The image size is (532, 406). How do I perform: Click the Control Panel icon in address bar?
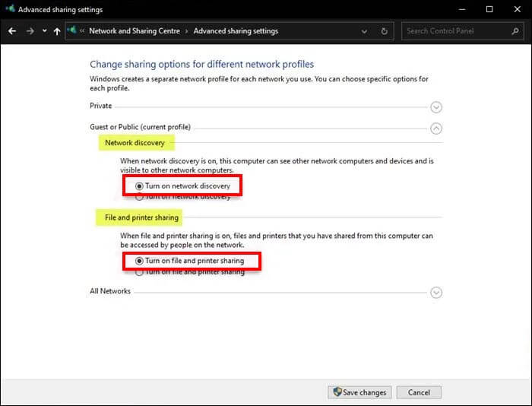pyautogui.click(x=71, y=30)
